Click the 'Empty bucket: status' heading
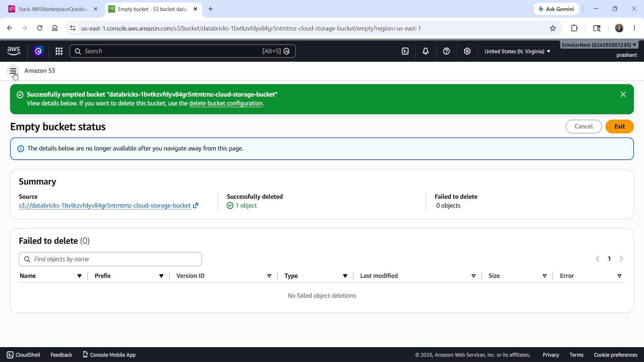644x362 pixels. 58,127
